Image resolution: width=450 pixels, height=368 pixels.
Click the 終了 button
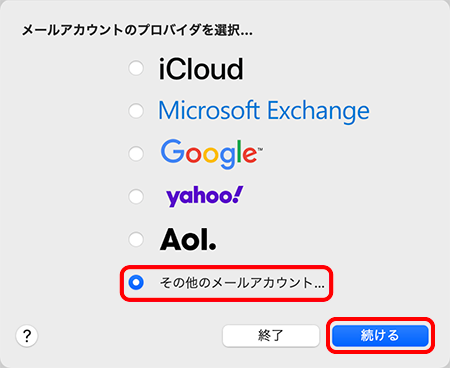point(271,335)
